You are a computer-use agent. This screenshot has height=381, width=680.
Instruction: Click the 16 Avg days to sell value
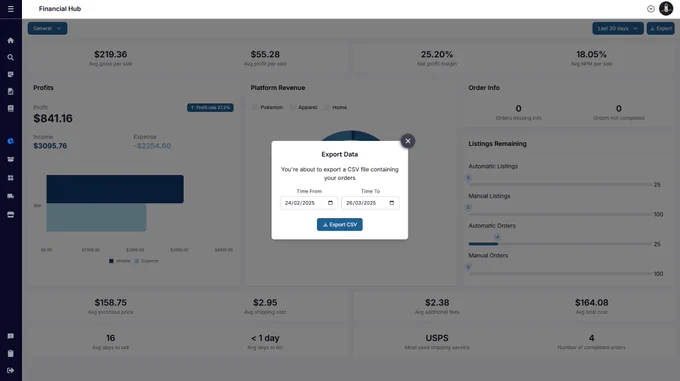coord(111,338)
